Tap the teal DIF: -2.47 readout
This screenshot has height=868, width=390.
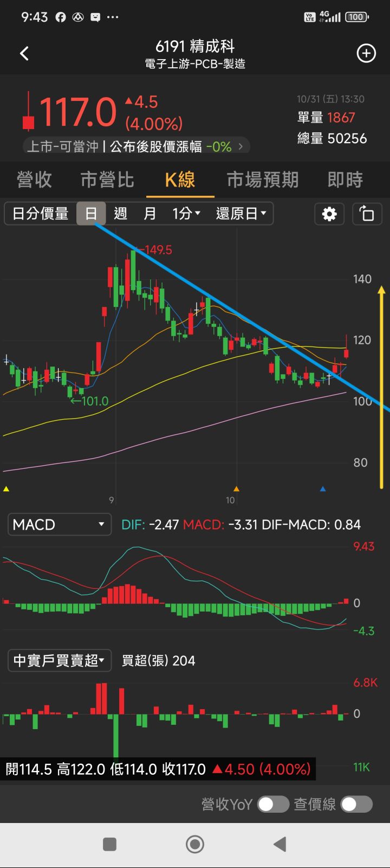coord(150,525)
